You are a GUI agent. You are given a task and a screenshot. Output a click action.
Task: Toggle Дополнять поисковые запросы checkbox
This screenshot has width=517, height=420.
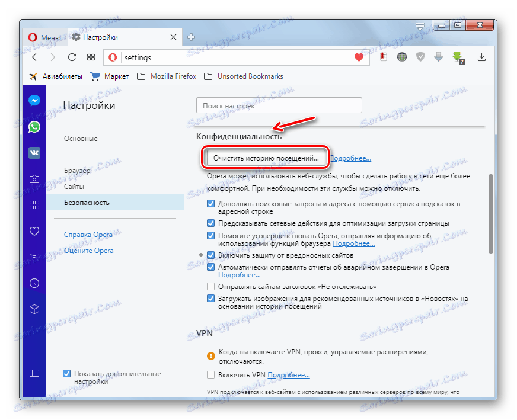tap(210, 204)
